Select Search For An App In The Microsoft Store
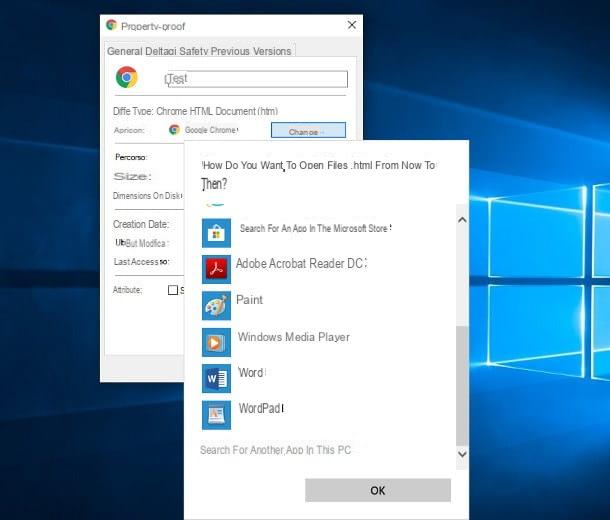610x520 pixels. (314, 228)
